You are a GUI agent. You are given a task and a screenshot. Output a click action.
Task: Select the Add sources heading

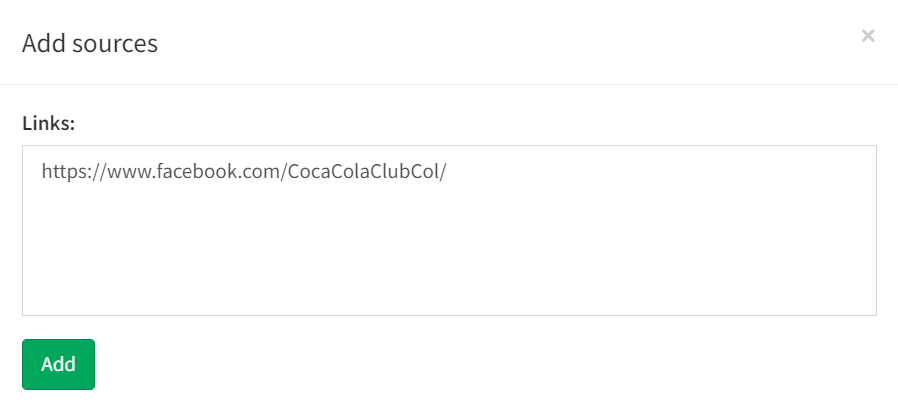point(90,44)
